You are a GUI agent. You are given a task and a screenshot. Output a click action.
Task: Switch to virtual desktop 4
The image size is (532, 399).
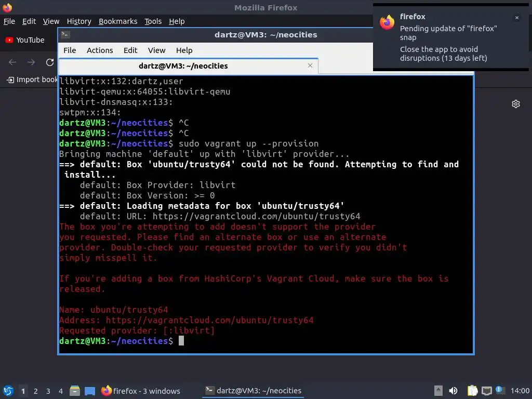tap(61, 391)
